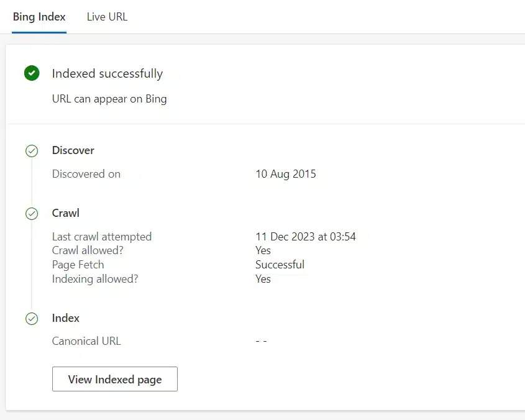
Task: Open the View Indexed page button
Action: coord(115,379)
